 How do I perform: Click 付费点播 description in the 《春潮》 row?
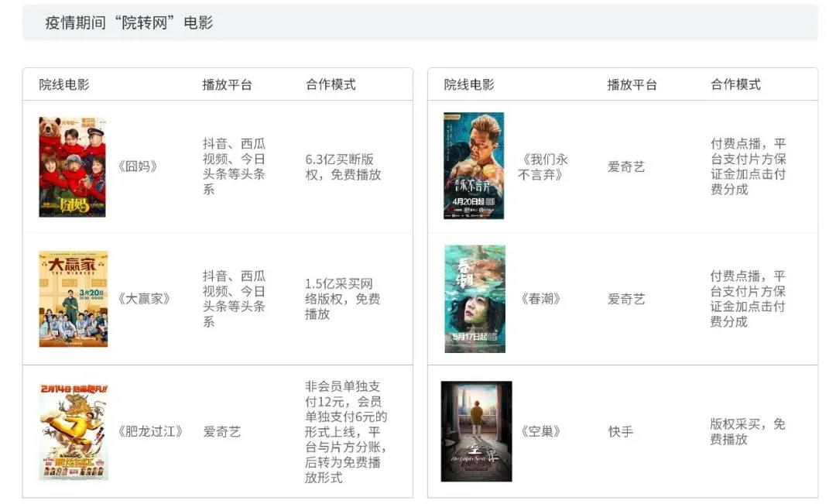click(x=748, y=299)
